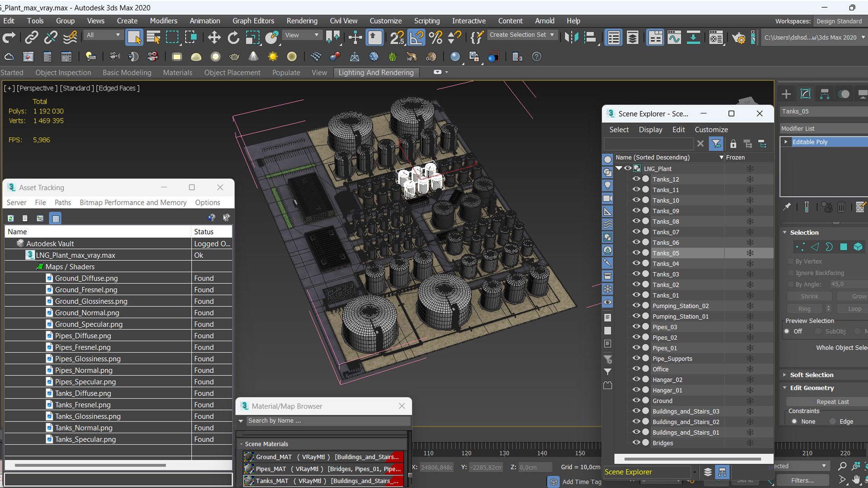The width and height of the screenshot is (868, 488).
Task: Click the Unlink selection icon
Action: click(x=50, y=38)
